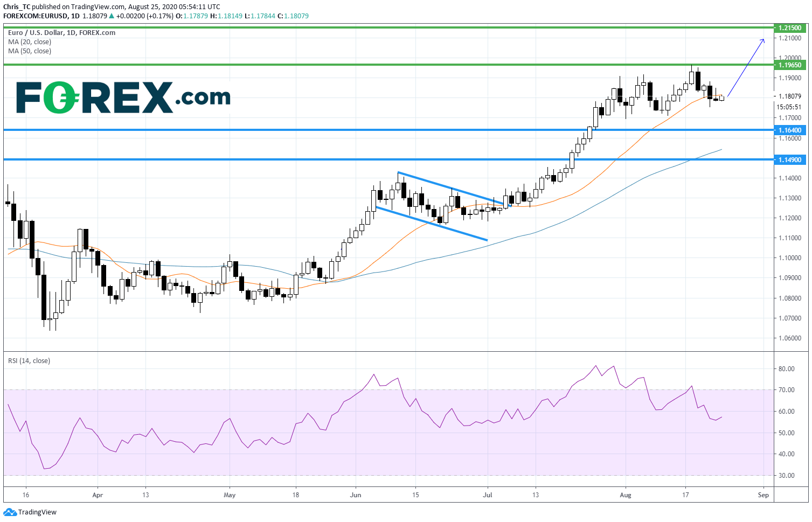Click the 1.06000 price axis value
Screen dimensions: 812x522
coord(789,339)
